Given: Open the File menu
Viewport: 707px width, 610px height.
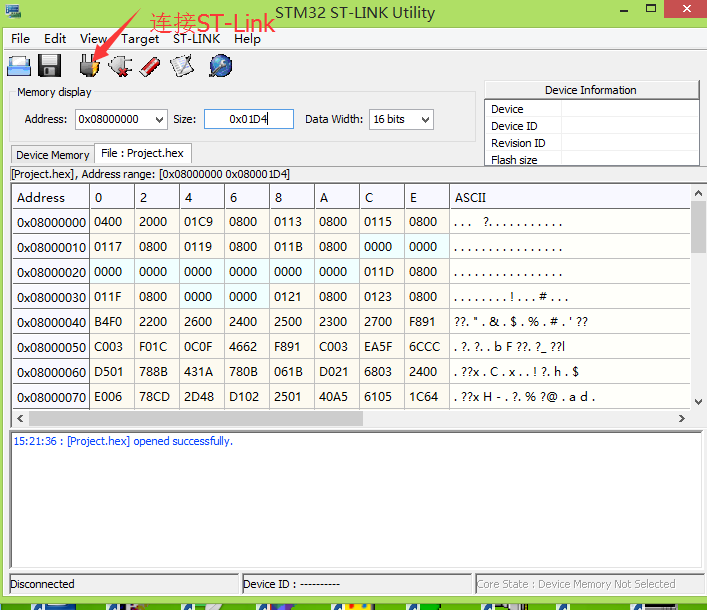Looking at the screenshot, I should [20, 39].
